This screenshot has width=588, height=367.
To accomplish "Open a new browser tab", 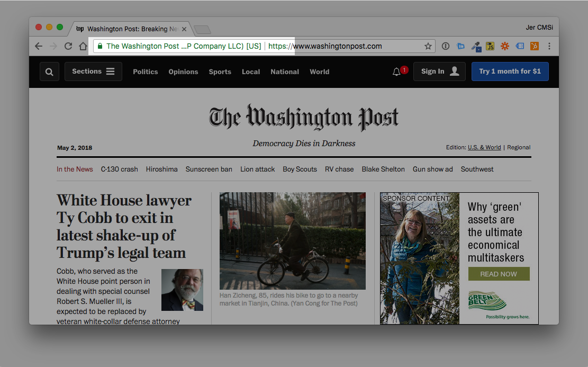I will [203, 29].
